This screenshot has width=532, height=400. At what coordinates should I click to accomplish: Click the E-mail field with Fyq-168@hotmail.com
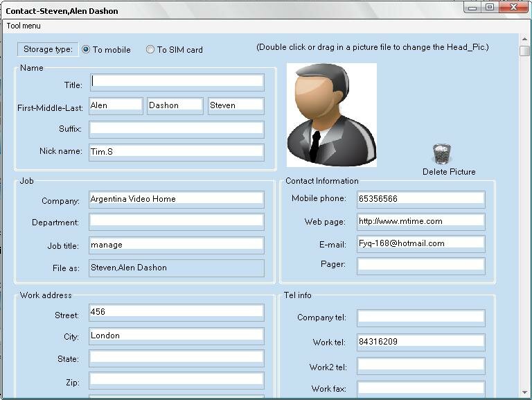click(420, 244)
